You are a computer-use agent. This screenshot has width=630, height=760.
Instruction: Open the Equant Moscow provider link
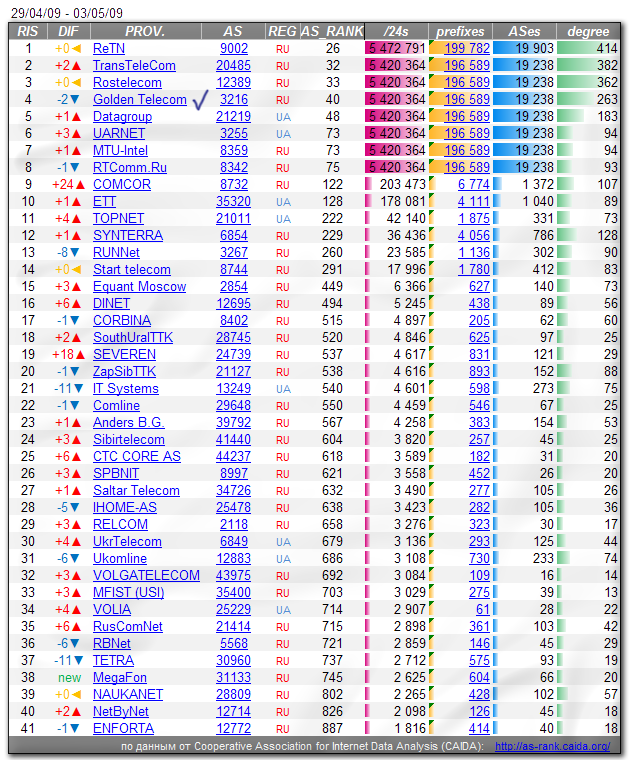point(140,286)
